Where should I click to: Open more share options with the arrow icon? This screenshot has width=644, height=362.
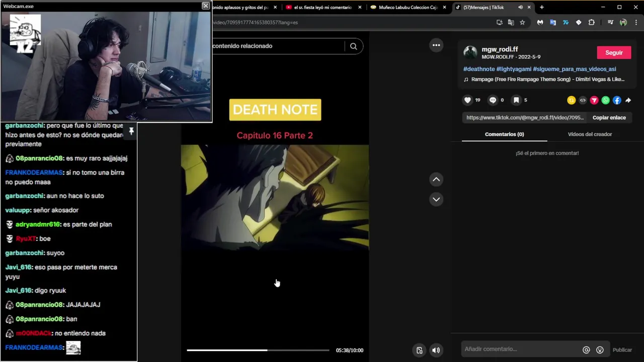628,100
